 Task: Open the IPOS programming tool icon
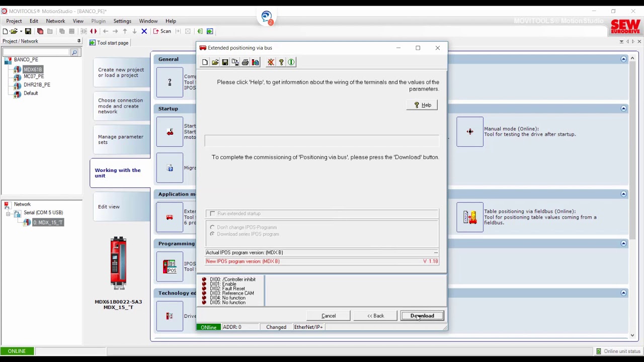pyautogui.click(x=170, y=266)
